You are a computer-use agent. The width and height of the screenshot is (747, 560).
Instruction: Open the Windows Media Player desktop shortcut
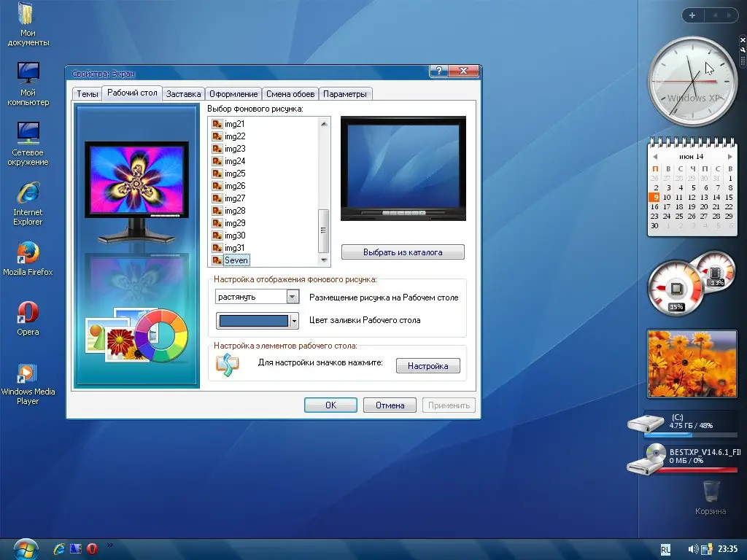(x=28, y=384)
